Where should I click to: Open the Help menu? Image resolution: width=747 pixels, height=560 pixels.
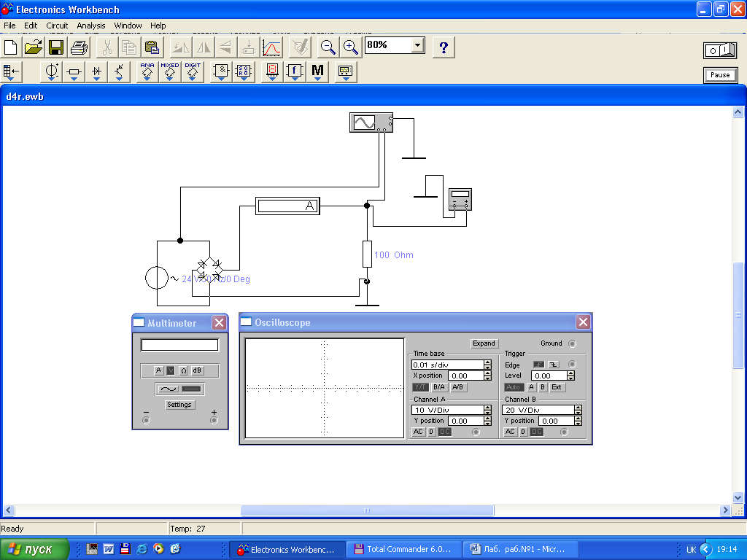pyautogui.click(x=158, y=26)
